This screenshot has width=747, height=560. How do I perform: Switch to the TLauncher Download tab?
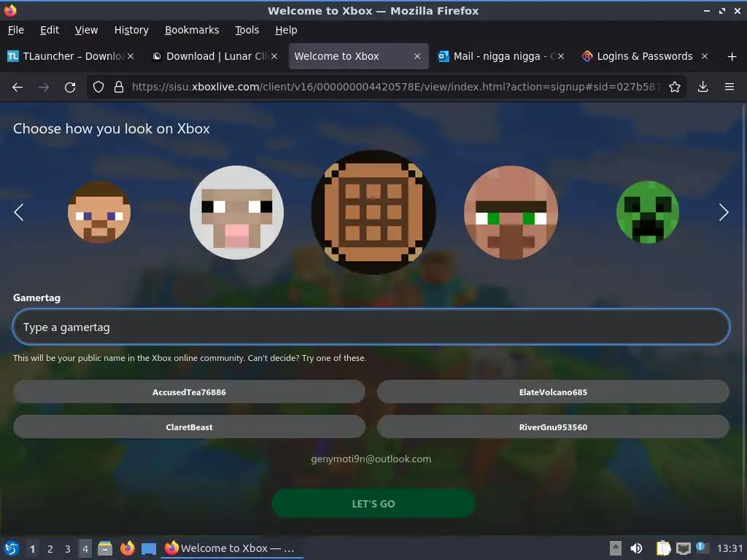pos(71,56)
